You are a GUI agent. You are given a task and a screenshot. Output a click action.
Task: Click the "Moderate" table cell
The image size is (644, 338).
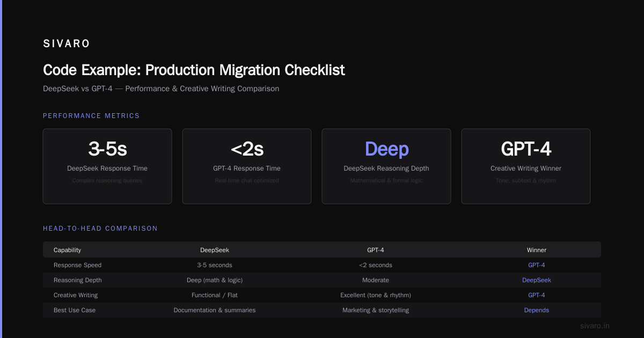point(376,280)
